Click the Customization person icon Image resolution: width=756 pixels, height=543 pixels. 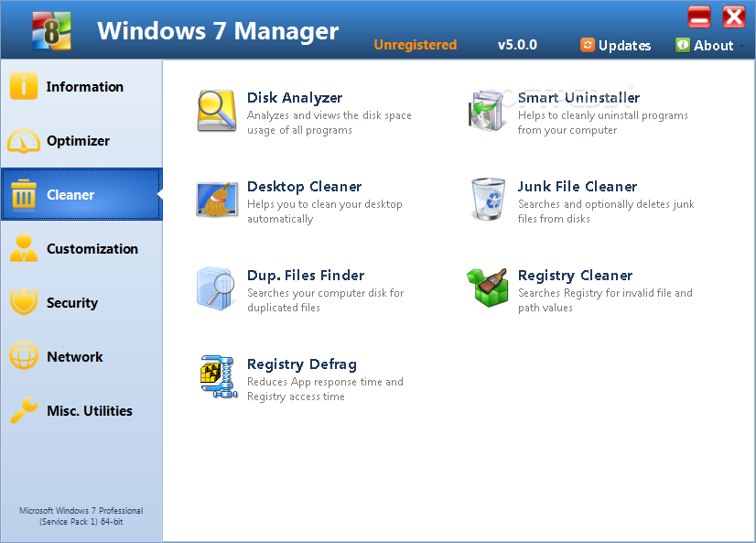23,248
